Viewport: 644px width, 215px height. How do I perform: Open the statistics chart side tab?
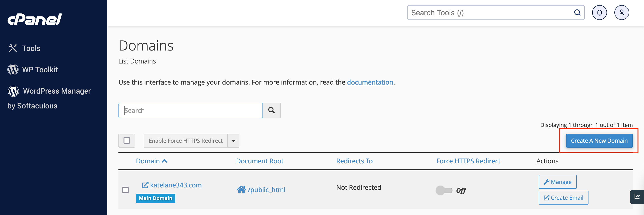637,197
